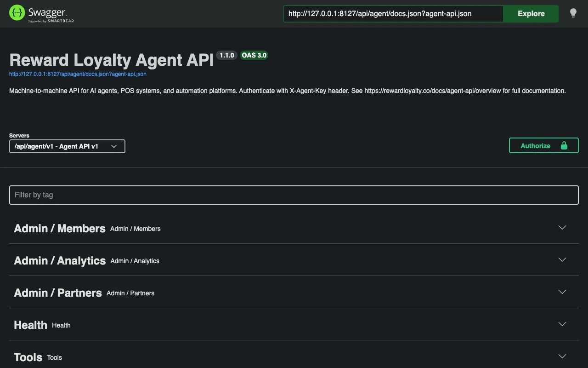Screen dimensions: 588x368
Task: Expand the Tools section chevron
Action: pos(562,356)
